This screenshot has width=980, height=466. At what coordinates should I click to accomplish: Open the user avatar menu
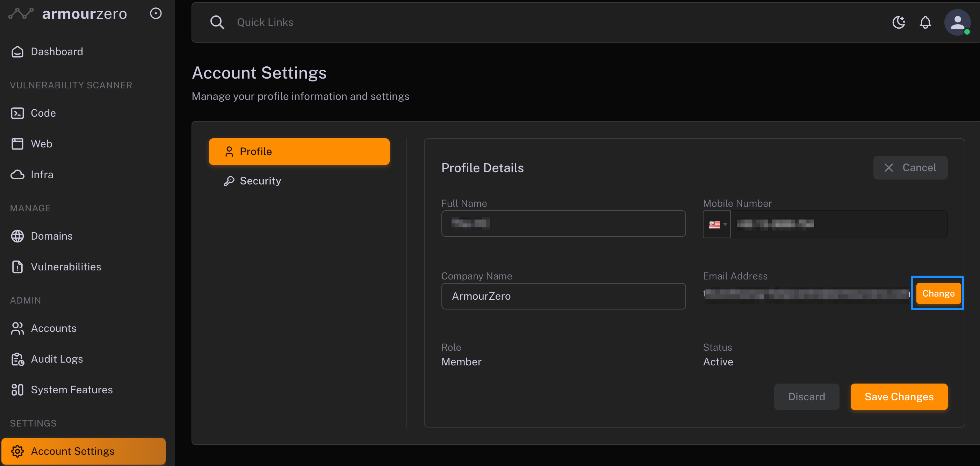pyautogui.click(x=957, y=22)
